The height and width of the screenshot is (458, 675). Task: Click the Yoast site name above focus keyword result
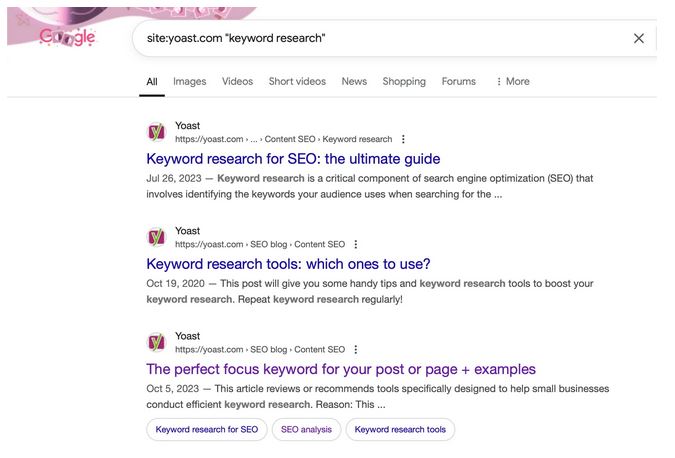[187, 336]
